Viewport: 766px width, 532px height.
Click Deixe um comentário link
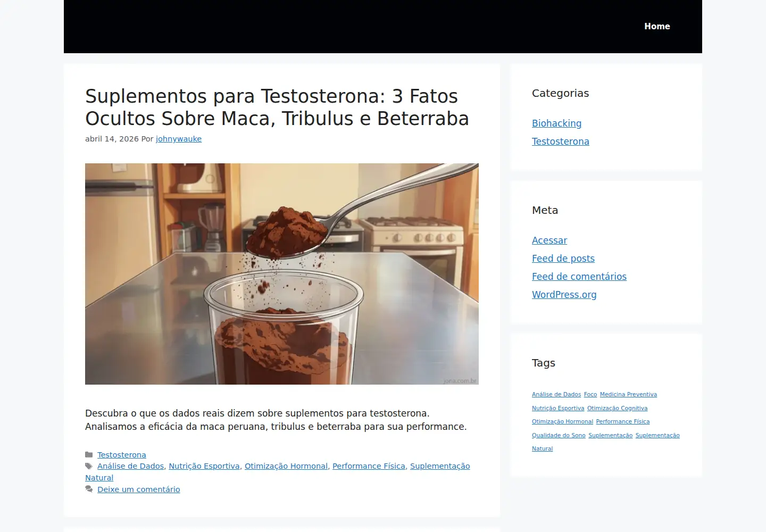(x=138, y=489)
